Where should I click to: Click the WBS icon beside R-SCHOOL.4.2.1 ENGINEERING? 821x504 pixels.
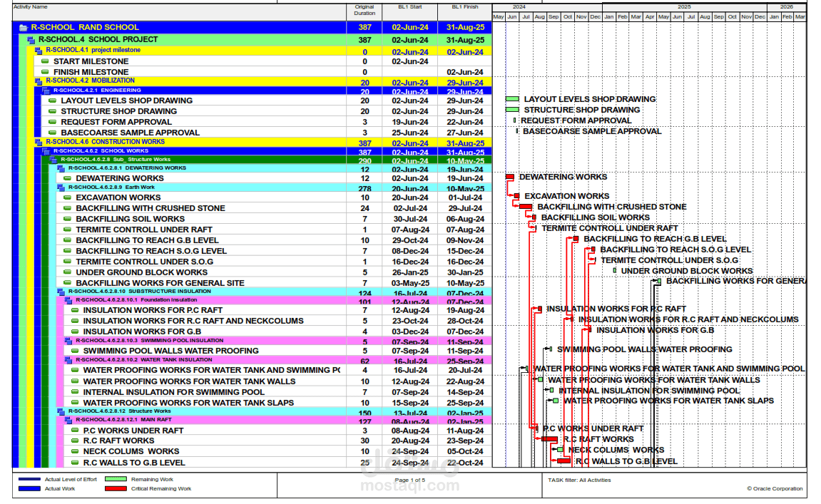point(46,91)
